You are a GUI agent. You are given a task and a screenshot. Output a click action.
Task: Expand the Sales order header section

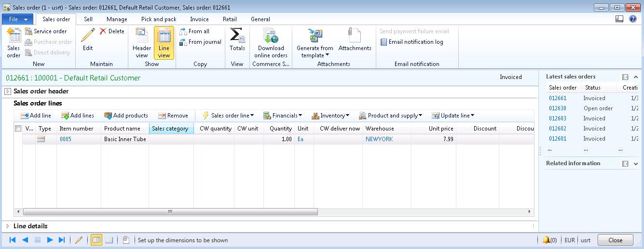point(8,91)
